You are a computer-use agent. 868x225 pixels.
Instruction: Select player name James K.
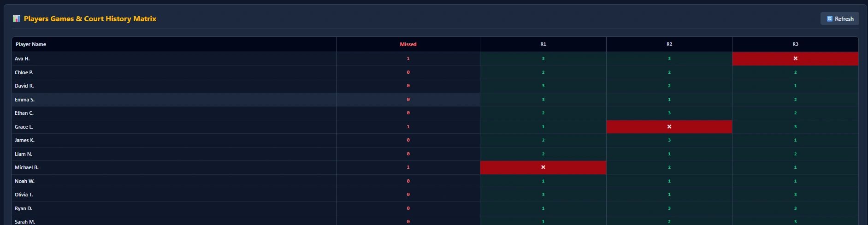(x=24, y=140)
